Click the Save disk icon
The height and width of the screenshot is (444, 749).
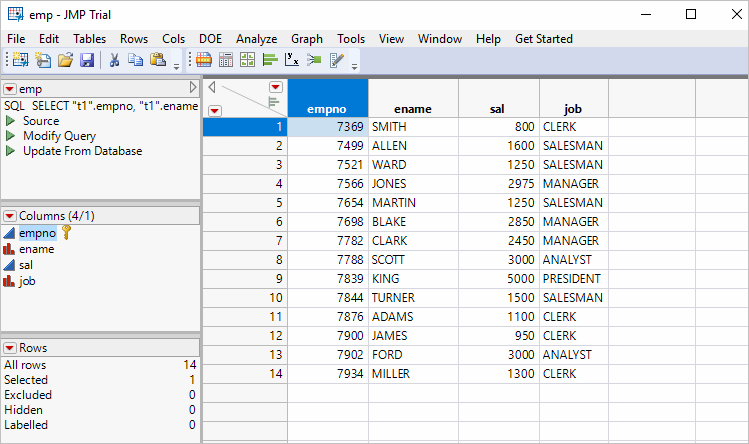86,60
